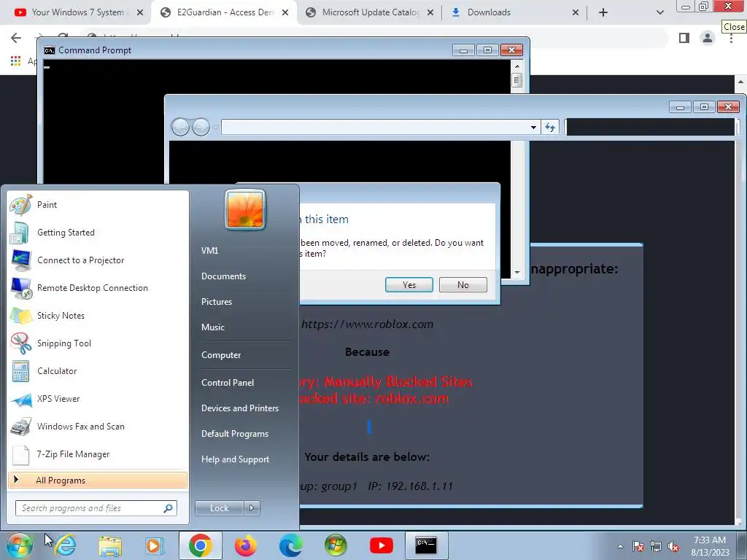The height and width of the screenshot is (560, 747).
Task: Open a new Chrome tab
Action: pyautogui.click(x=603, y=12)
